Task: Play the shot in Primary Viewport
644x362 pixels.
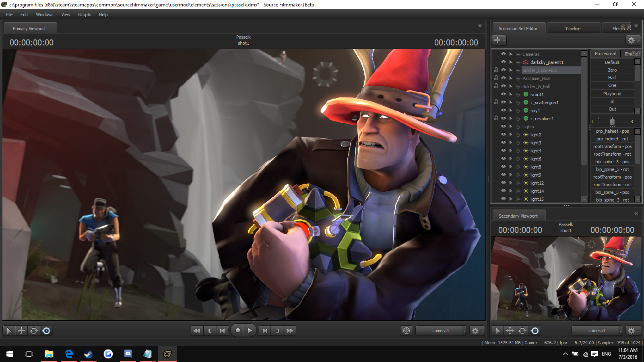Action: click(x=250, y=331)
